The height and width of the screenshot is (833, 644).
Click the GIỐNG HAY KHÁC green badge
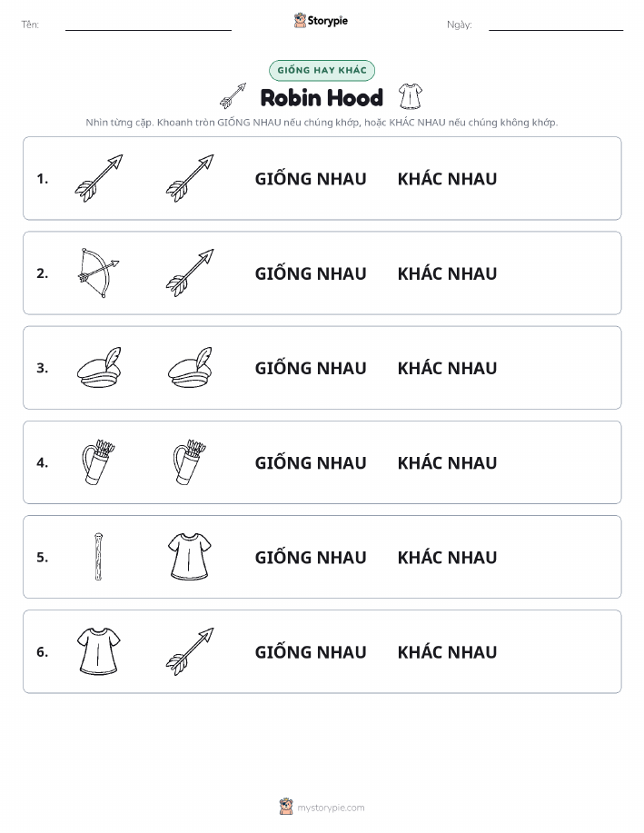[x=322, y=70]
